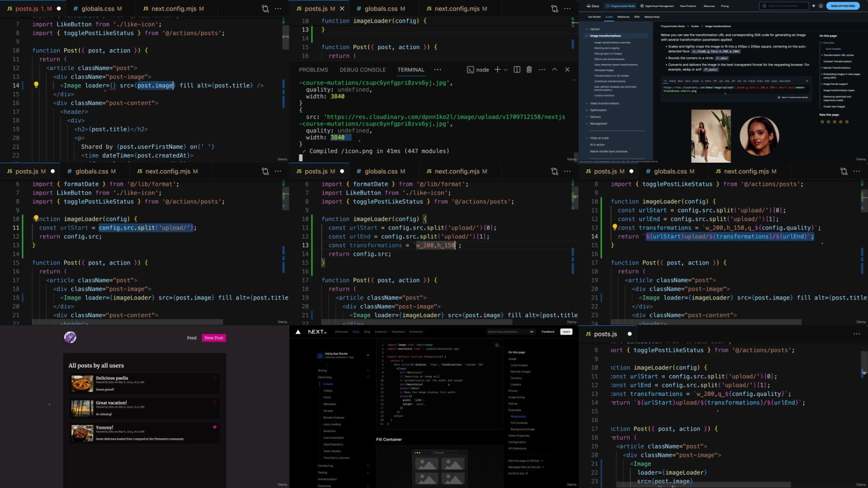868x488 pixels.
Task: Open the Using App Router dropdown
Action: pos(367,355)
